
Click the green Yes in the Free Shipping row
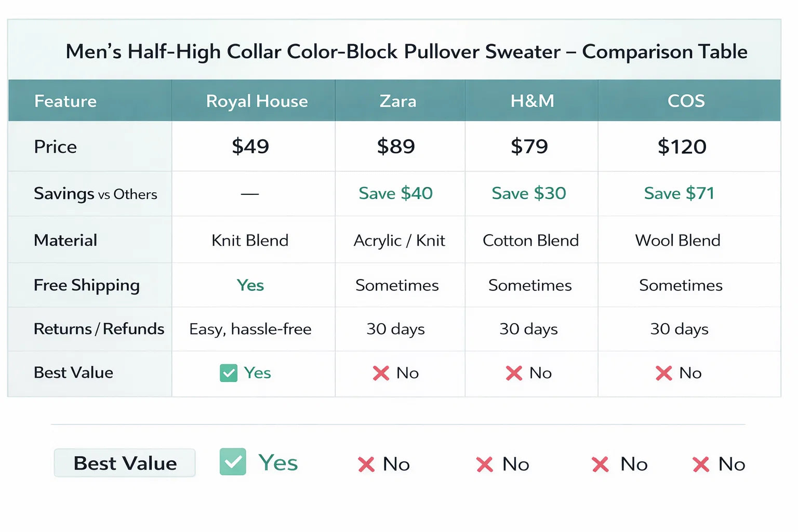point(250,285)
